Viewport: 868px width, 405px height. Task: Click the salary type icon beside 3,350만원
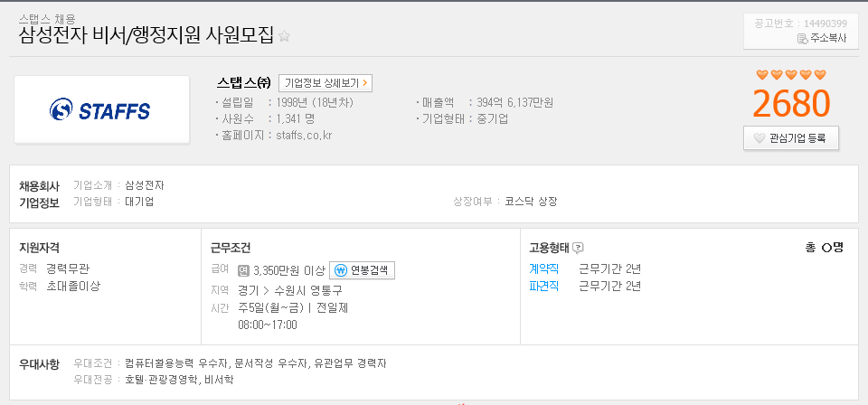pyautogui.click(x=243, y=270)
